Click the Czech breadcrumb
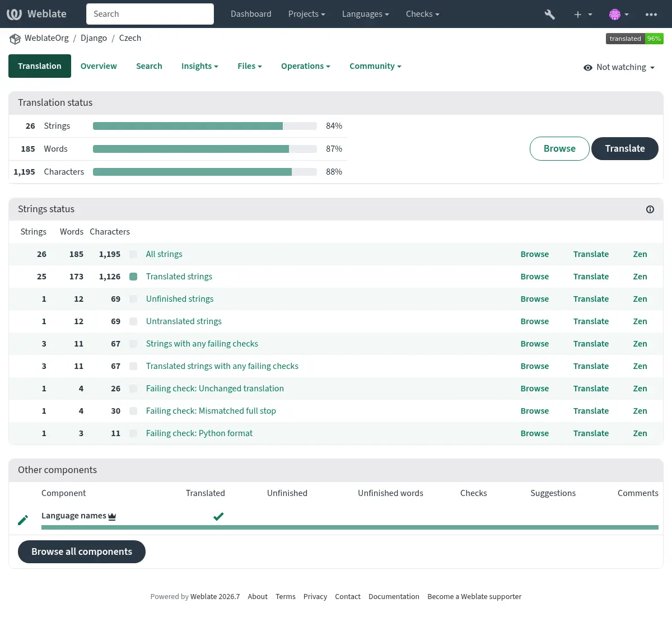Screen dimensions: 672x636 click(x=130, y=38)
